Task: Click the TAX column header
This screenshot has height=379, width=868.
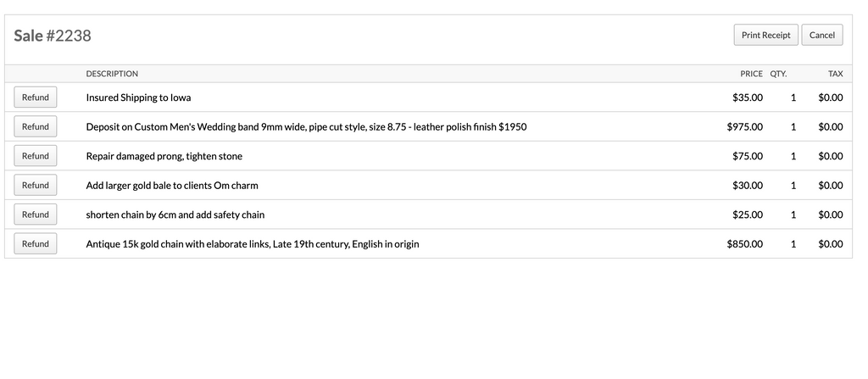Action: tap(835, 74)
